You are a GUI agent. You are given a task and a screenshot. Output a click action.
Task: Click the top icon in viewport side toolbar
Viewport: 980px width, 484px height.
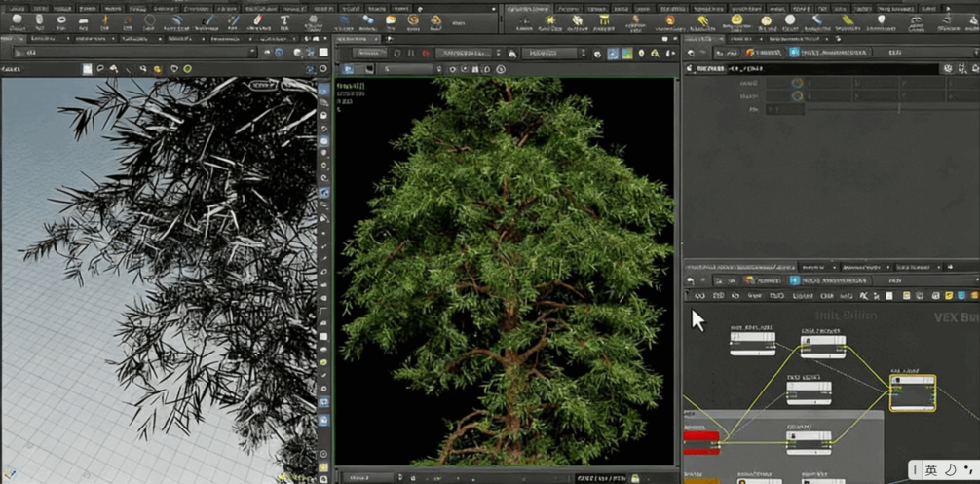coord(324,91)
